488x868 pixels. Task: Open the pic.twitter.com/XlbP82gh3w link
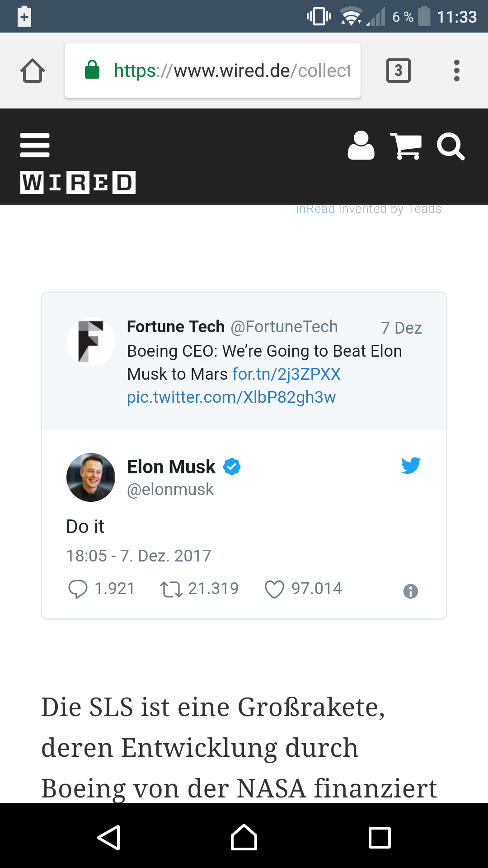coord(231,397)
